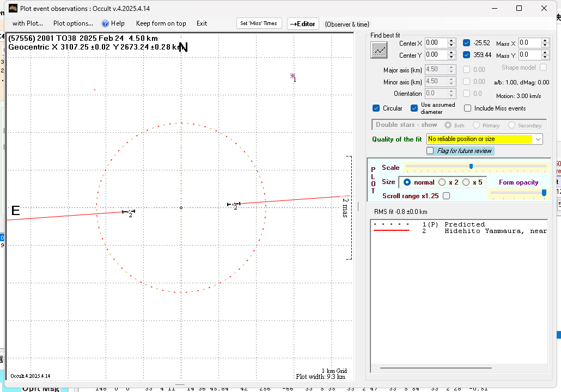This screenshot has height=392, width=561.
Task: Tick Flag for future review
Action: 430,151
